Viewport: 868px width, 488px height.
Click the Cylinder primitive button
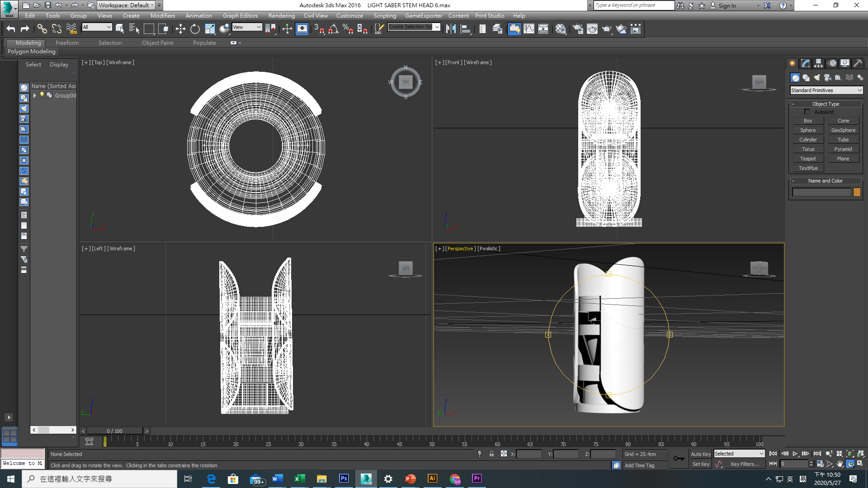[808, 140]
